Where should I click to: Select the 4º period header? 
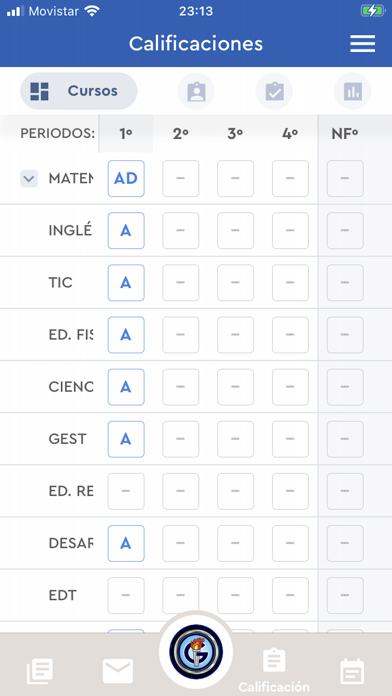(x=290, y=134)
